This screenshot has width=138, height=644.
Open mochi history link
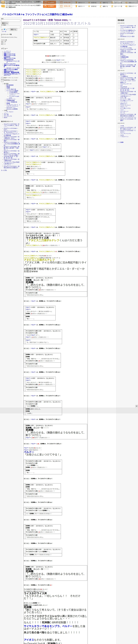122,135
